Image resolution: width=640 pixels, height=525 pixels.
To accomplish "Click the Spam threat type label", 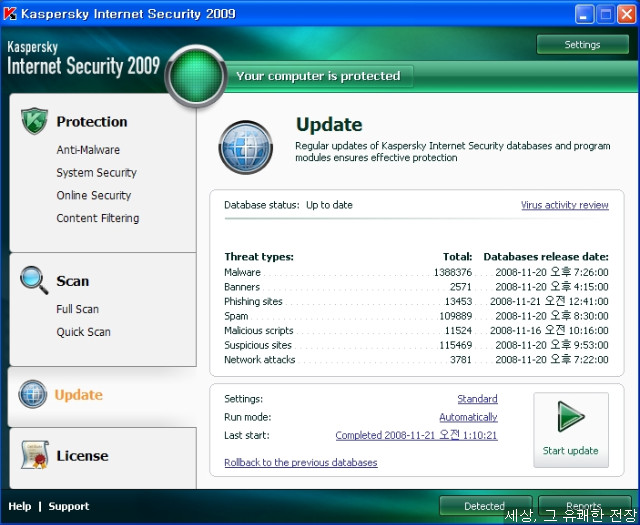I will point(236,316).
